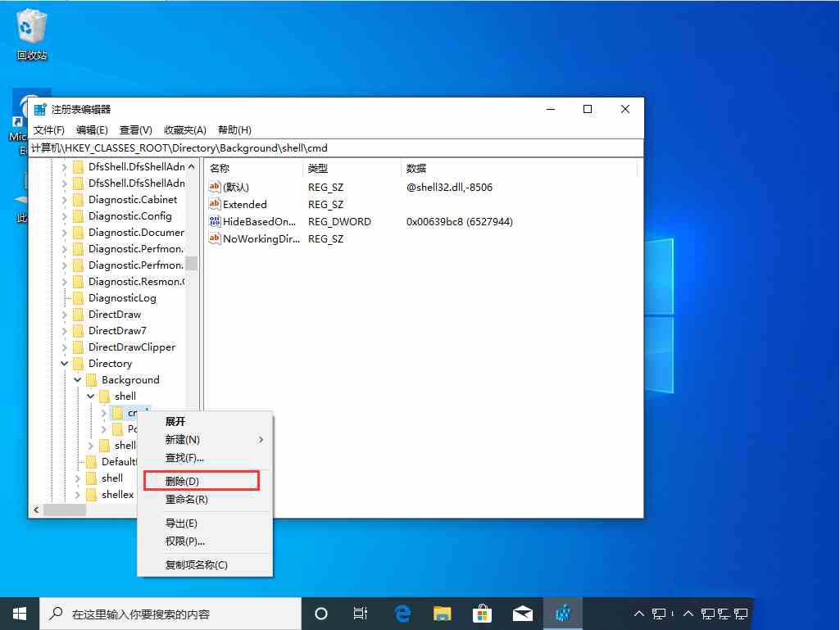Click the Background key folder icon
The height and width of the screenshot is (630, 840).
coord(92,380)
